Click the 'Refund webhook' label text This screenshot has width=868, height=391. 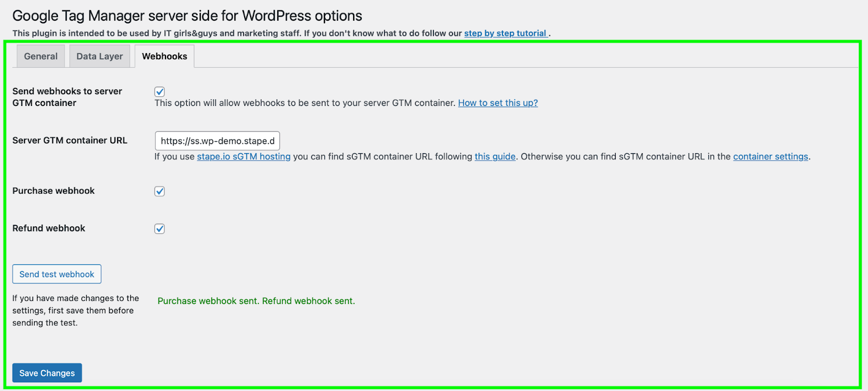click(x=49, y=228)
